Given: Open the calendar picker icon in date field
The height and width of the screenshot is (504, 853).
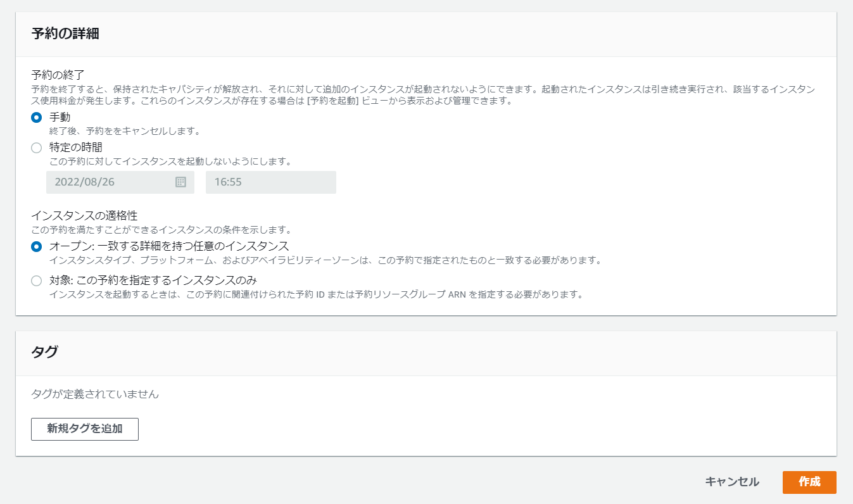Looking at the screenshot, I should 180,182.
